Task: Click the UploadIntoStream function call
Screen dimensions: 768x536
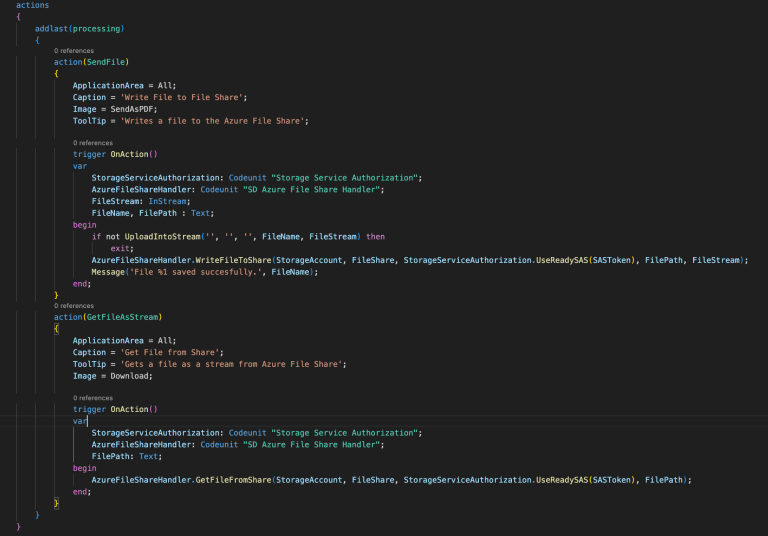Action: [x=147, y=236]
